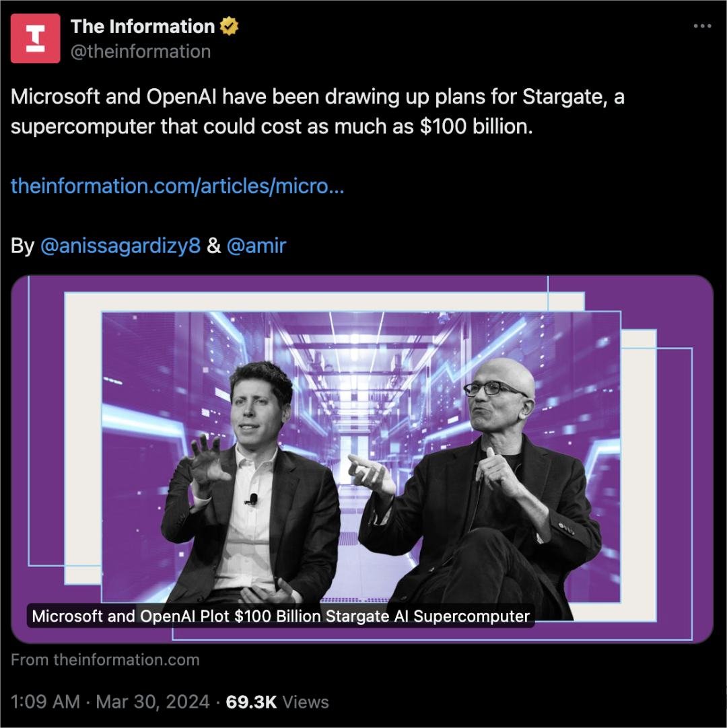
Task: View the 69.3K view count
Action: 251,702
